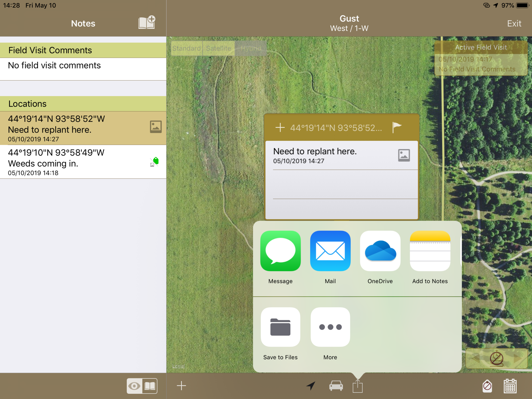Tap the stopwatch icon in bottom toolbar
Viewport: 532px width, 399px height.
pos(487,386)
